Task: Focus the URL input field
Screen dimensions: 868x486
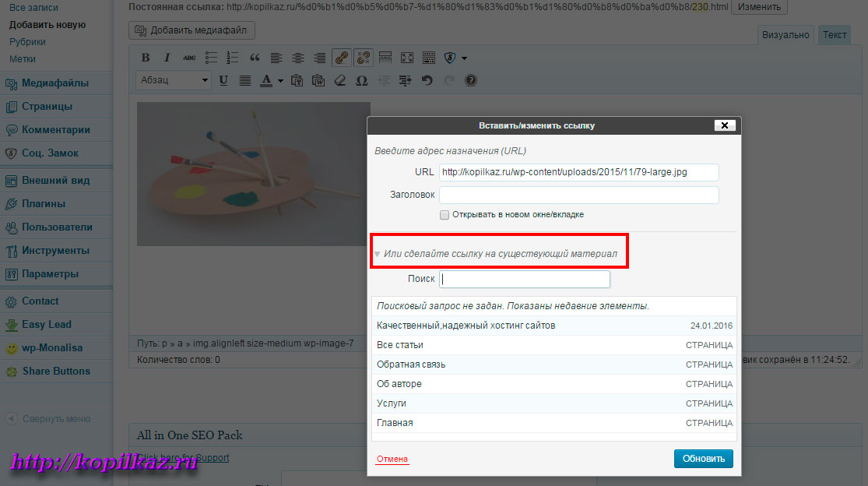Action: click(579, 172)
